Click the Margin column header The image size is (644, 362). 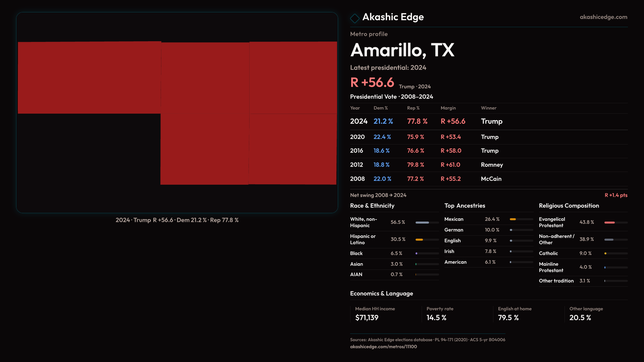click(x=448, y=108)
